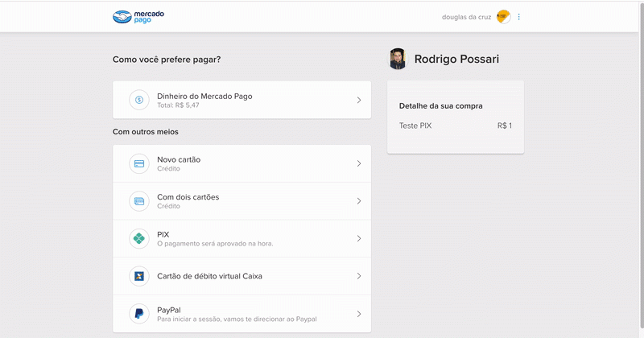Click the Caixa bank logo icon
Viewport: 644px width, 338px height.
click(139, 276)
